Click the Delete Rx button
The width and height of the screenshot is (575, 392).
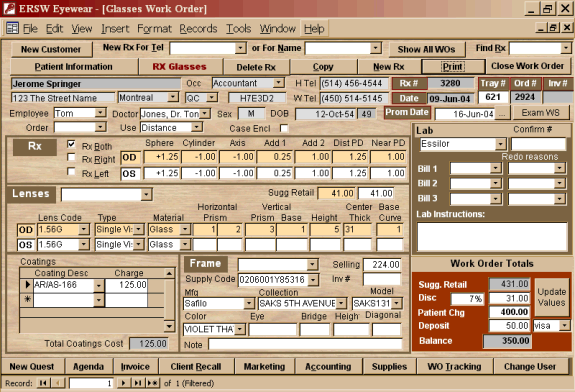(256, 67)
